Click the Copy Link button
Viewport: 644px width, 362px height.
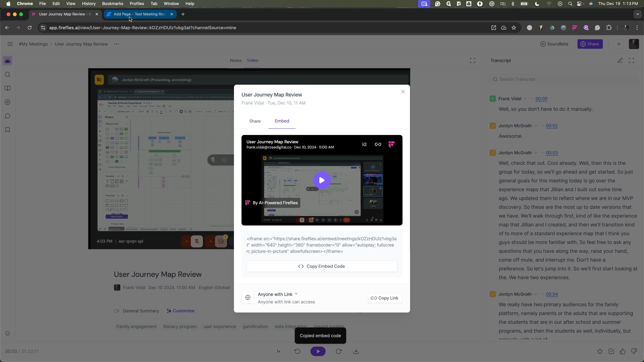pyautogui.click(x=385, y=298)
